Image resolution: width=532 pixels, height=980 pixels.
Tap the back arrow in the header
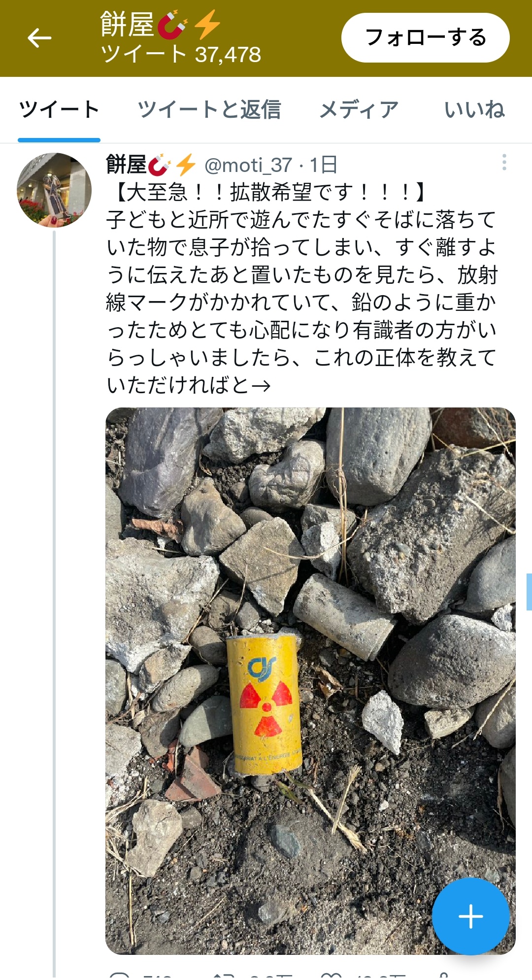click(x=39, y=38)
